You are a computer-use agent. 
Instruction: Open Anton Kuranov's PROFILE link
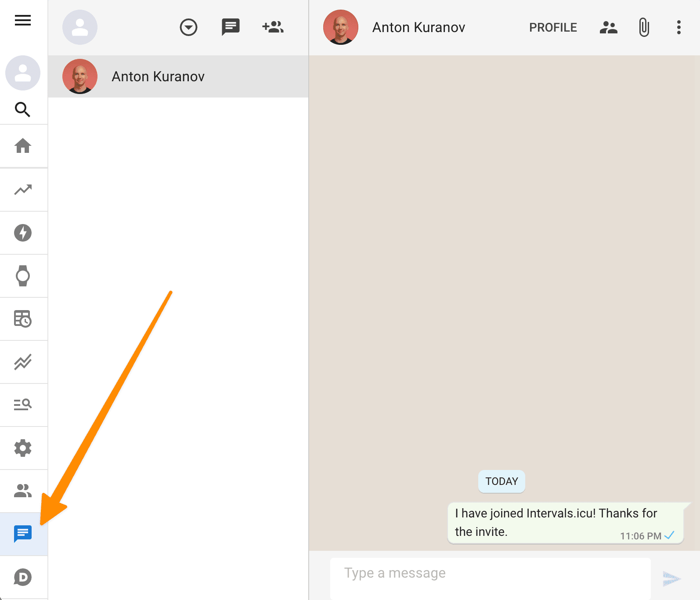tap(553, 27)
